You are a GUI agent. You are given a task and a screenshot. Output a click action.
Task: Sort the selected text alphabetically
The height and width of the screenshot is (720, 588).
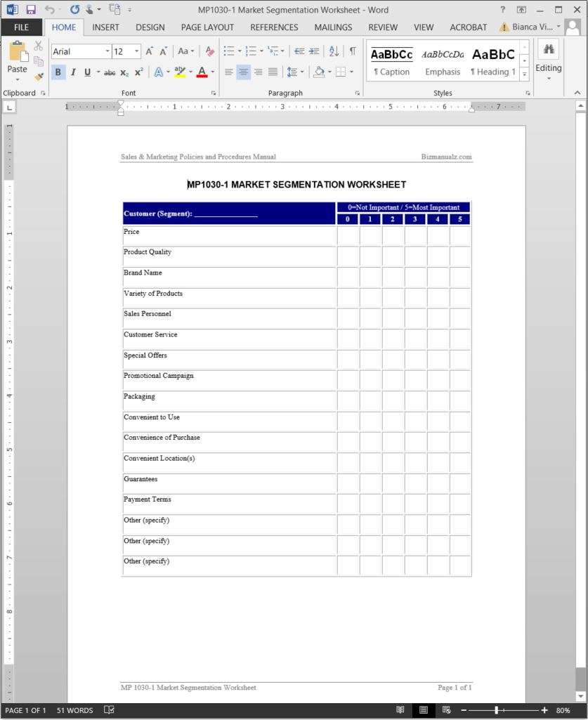(334, 51)
